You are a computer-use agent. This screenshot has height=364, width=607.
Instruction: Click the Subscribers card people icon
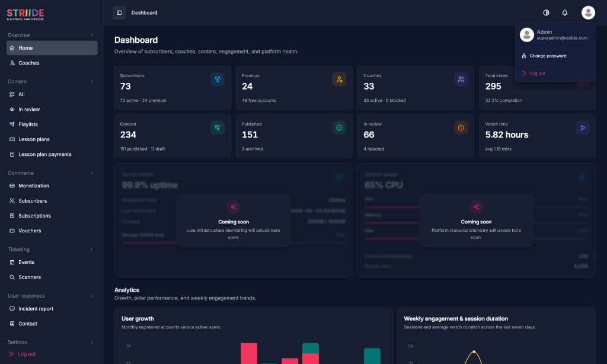point(218,79)
